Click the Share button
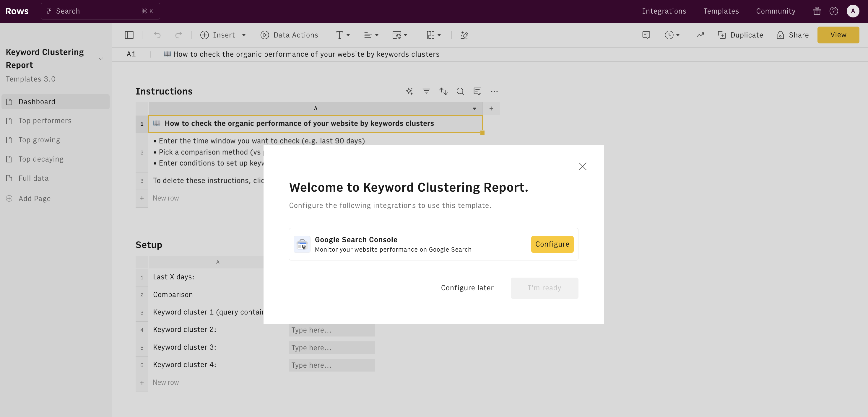The image size is (868, 417). coord(793,35)
